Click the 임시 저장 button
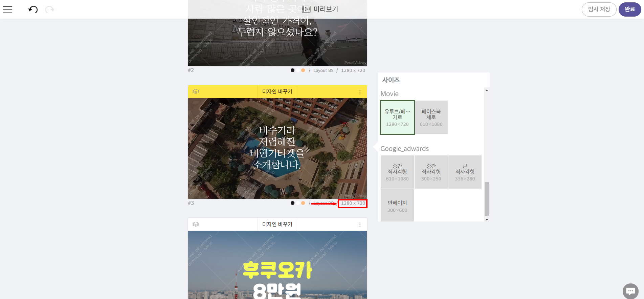Viewport: 644px width, 299px height. coord(599,9)
